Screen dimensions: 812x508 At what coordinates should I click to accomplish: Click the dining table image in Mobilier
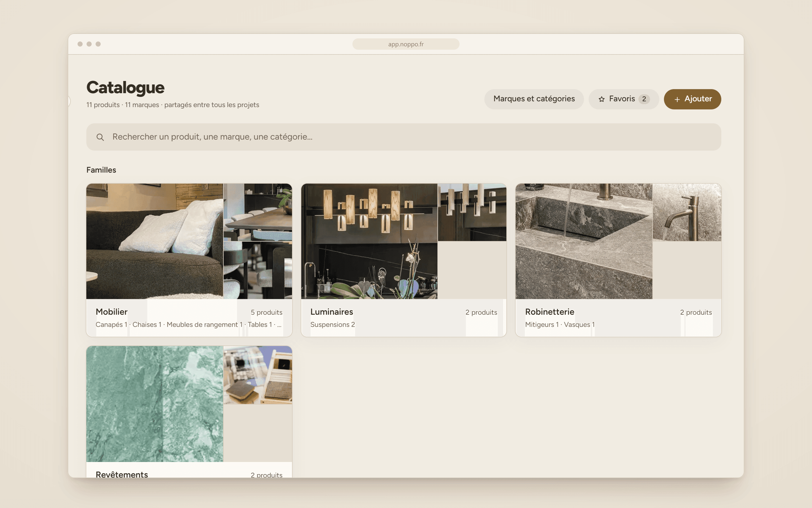pos(258,212)
